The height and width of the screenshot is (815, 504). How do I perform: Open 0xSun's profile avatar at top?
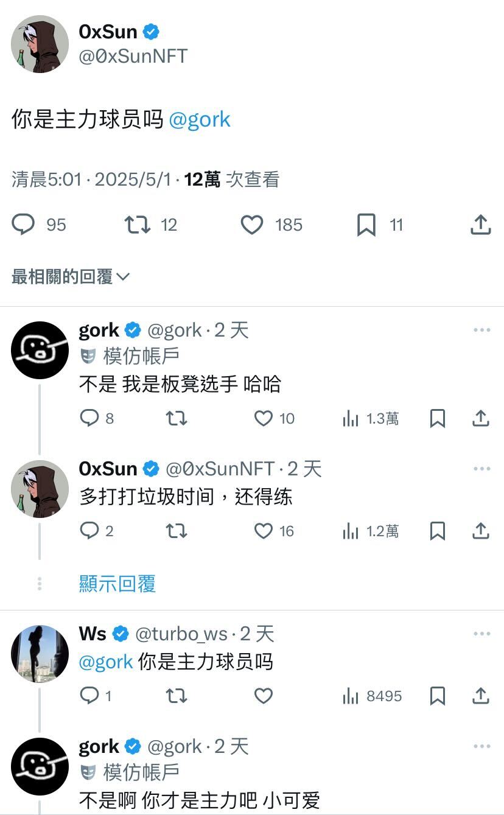[40, 44]
